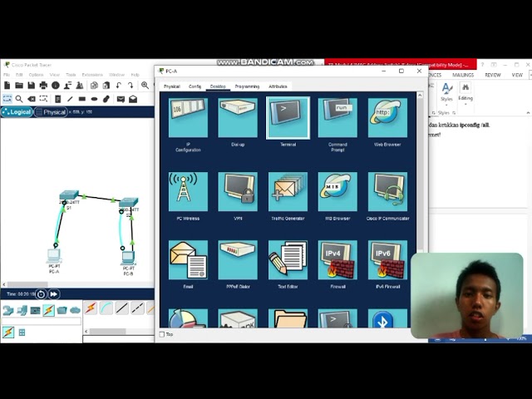Click Fast Forward Time button
The width and height of the screenshot is (532, 399).
click(x=53, y=294)
